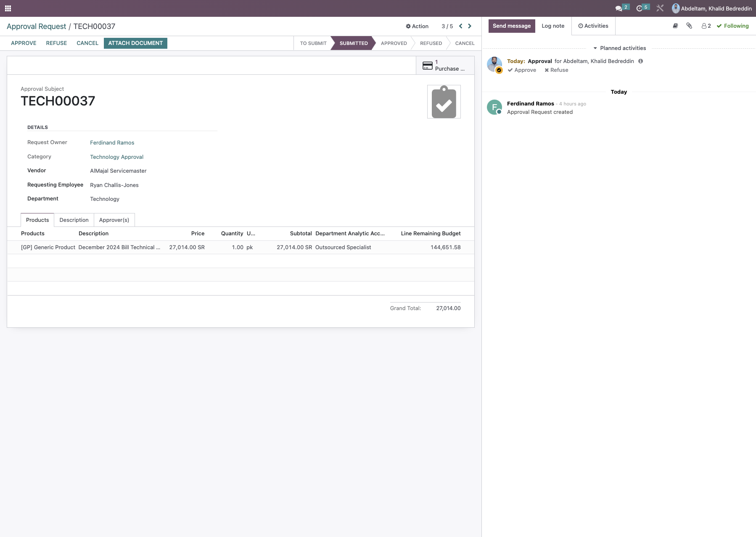The height and width of the screenshot is (537, 756).
Task: Click the [GP] Generic Product row cell
Action: pyautogui.click(x=48, y=247)
